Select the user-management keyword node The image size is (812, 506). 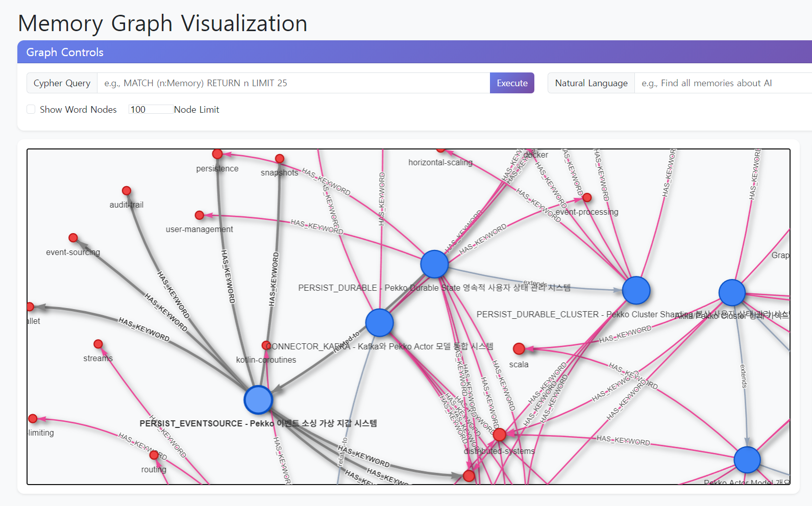pos(200,215)
